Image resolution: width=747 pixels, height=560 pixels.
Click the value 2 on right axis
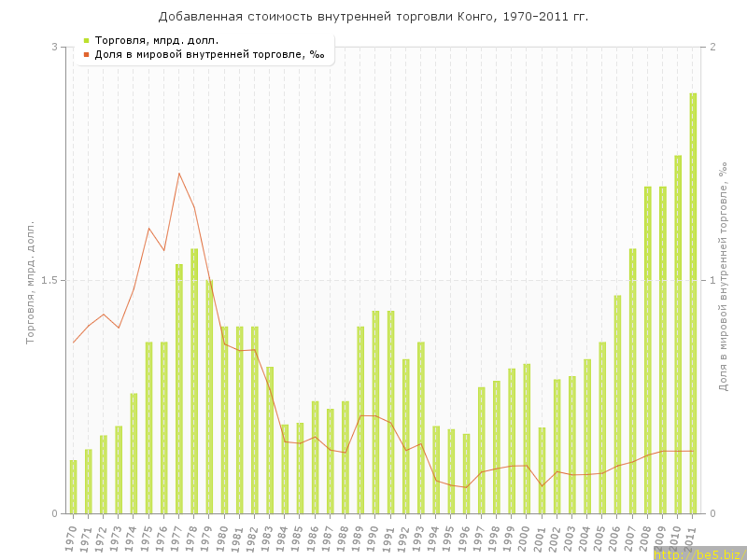tap(713, 48)
